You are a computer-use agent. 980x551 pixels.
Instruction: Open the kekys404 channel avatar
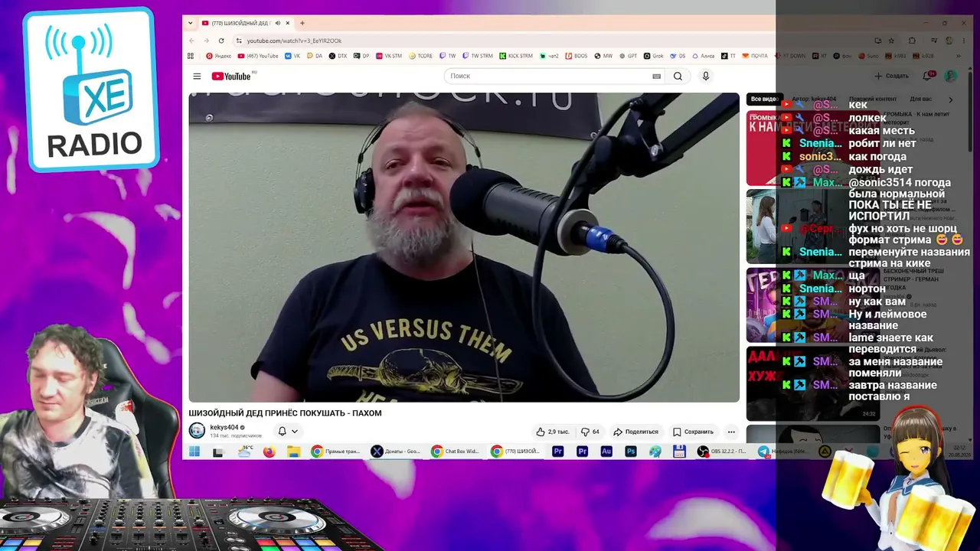pyautogui.click(x=197, y=431)
